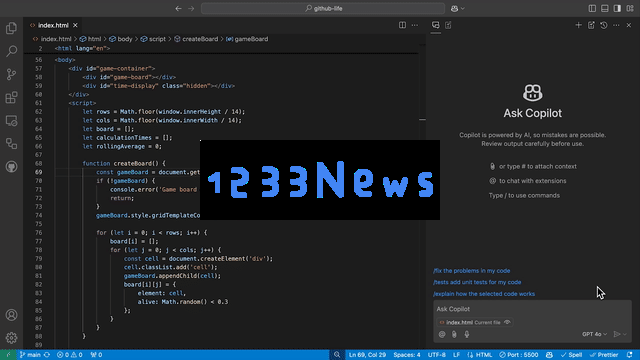Switch to Copilot Edits view icon

click(x=448, y=25)
